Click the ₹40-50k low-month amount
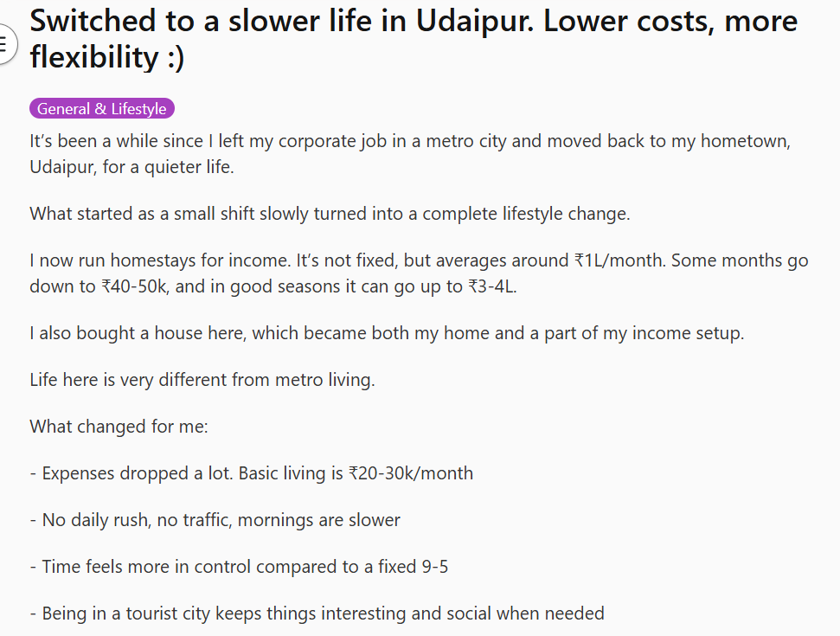This screenshot has height=636, width=840. coord(136,286)
